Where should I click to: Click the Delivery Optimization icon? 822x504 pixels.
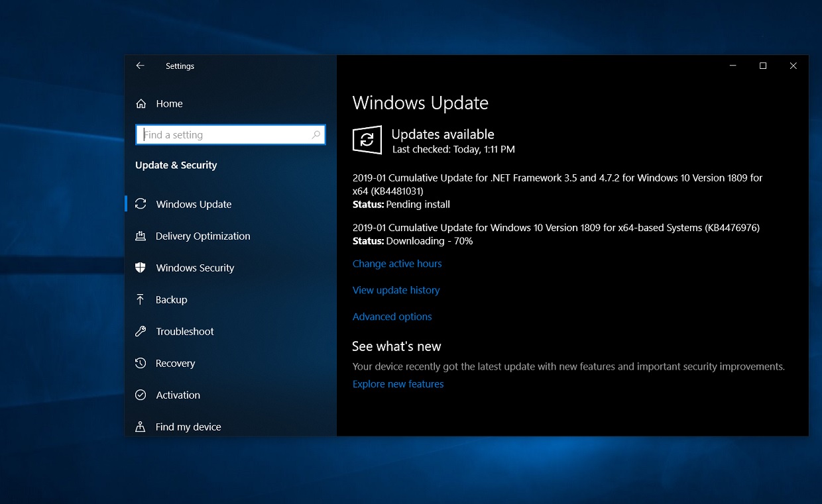141,236
